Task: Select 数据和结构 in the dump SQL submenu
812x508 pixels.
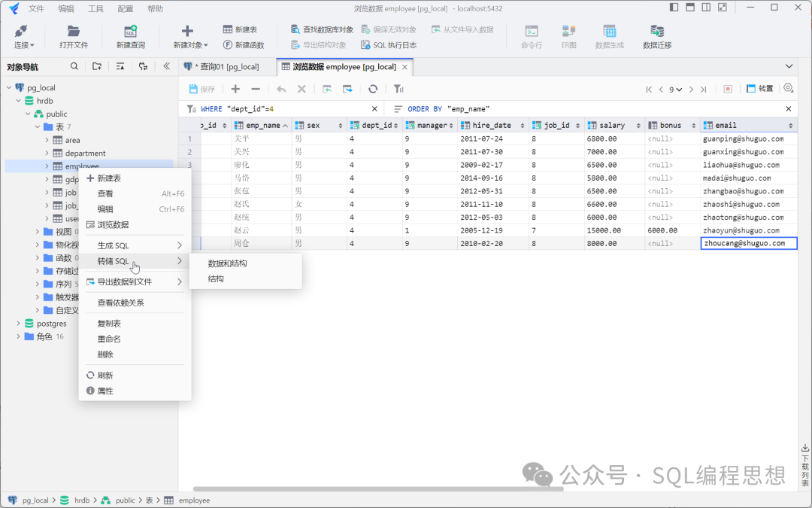Action: pyautogui.click(x=227, y=263)
